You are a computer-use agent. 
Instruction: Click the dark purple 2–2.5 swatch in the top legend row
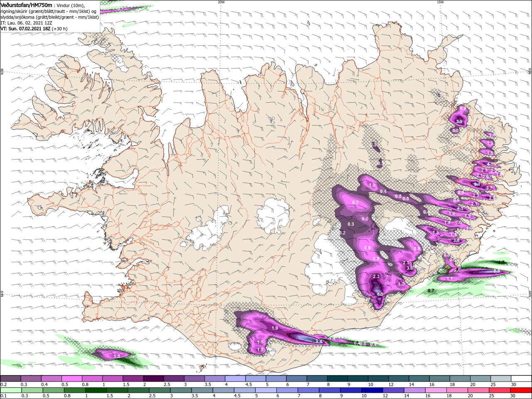(153, 378)
